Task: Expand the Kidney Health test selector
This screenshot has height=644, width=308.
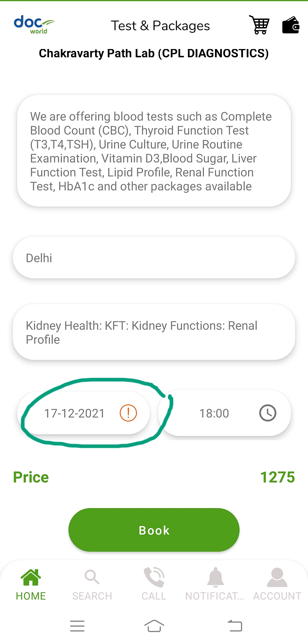Action: (154, 332)
